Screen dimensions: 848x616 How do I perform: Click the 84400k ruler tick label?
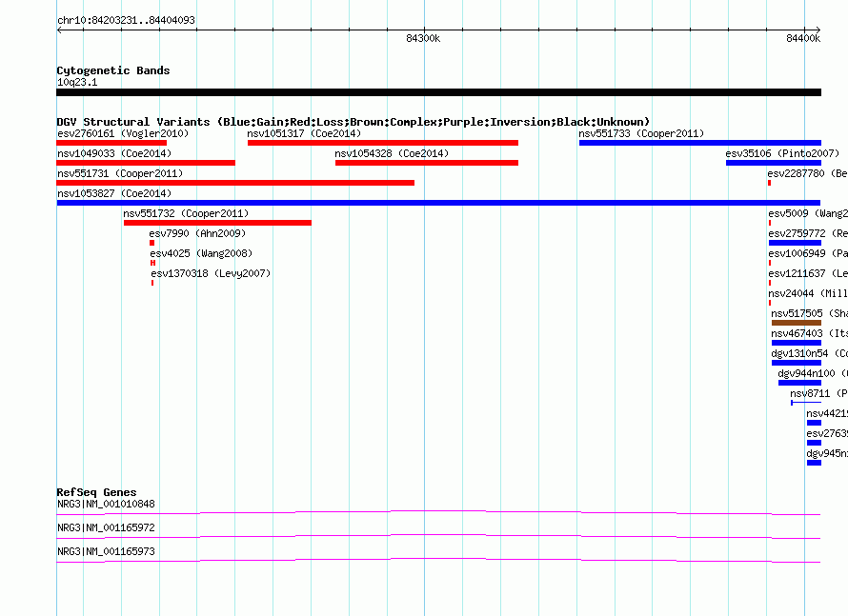pyautogui.click(x=803, y=38)
